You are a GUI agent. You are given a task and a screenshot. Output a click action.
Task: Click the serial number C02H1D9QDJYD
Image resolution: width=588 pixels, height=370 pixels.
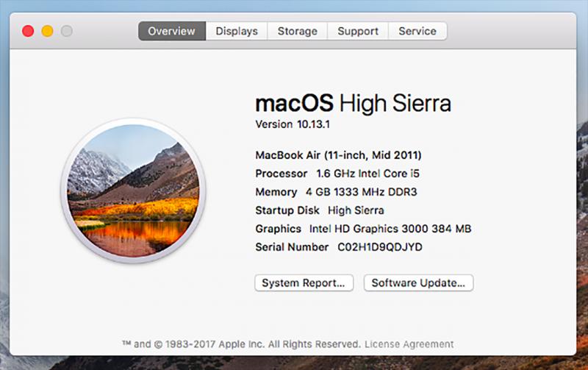pyautogui.click(x=380, y=247)
